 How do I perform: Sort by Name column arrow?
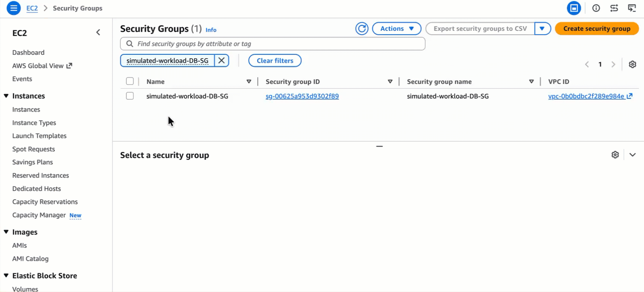[249, 81]
